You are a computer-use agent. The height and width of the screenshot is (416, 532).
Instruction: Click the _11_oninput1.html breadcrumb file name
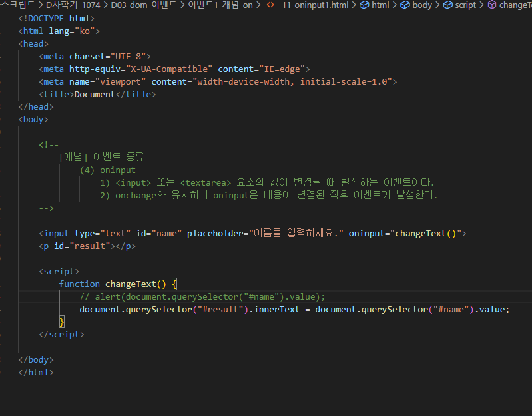313,5
